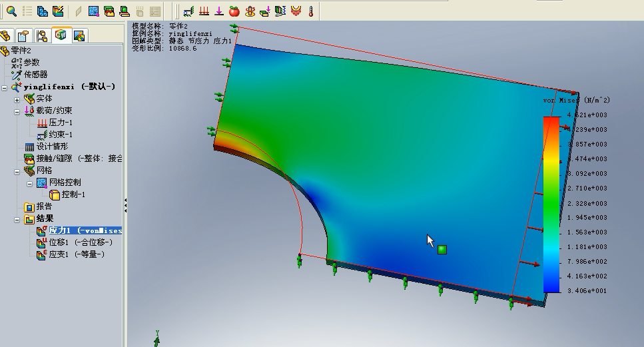Collapse the 网格控制 tree node

point(29,182)
